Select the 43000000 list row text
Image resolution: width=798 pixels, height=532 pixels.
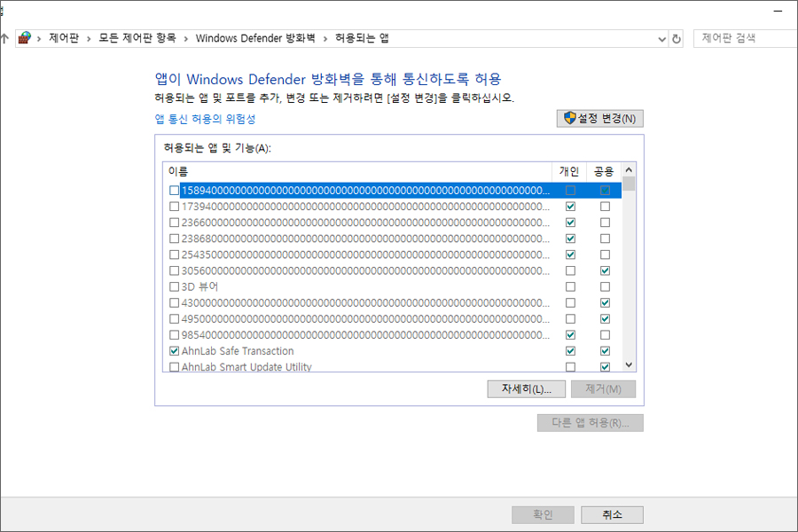pos(365,303)
